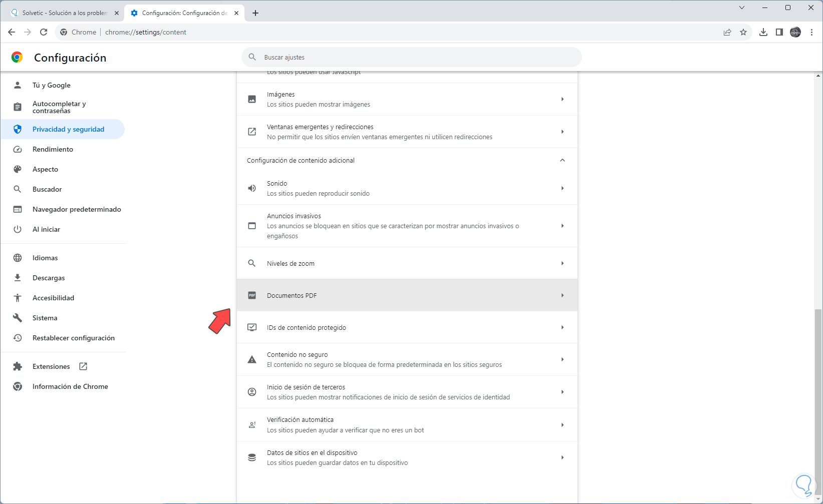
Task: Click the Buscar ajustes search field
Action: click(x=412, y=57)
